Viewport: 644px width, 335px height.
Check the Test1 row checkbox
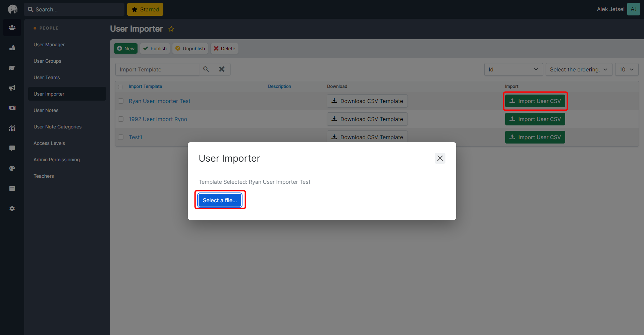pos(121,137)
